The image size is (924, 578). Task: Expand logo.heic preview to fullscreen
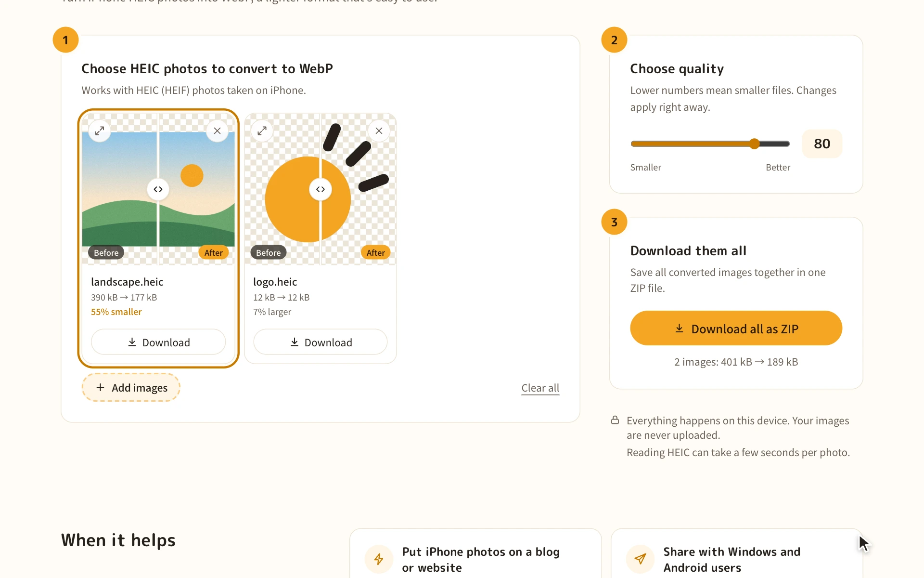(x=262, y=131)
